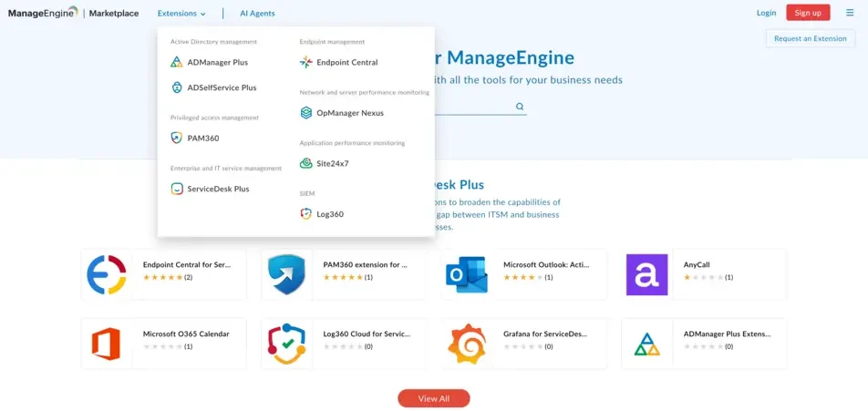Click the Microsoft O365 Calendar logo

click(106, 344)
